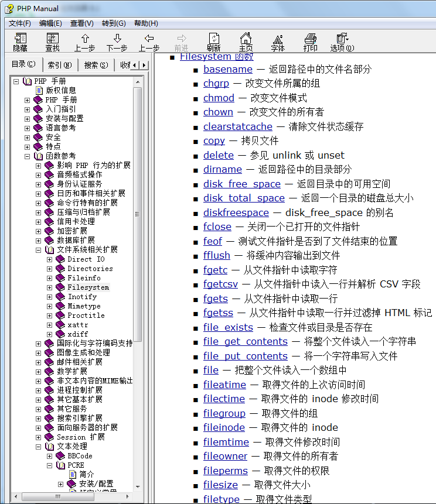Click the book icon beside BBCode
436x504 pixels.
60,456
